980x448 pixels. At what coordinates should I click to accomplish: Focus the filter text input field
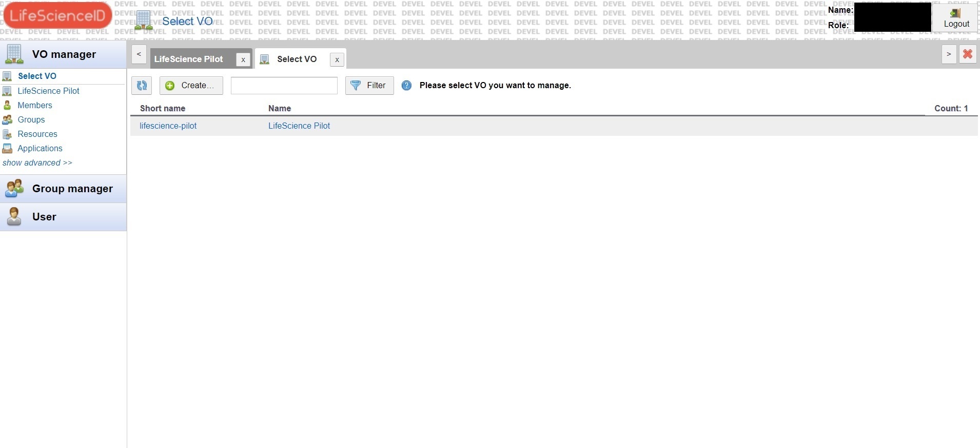pyautogui.click(x=284, y=86)
